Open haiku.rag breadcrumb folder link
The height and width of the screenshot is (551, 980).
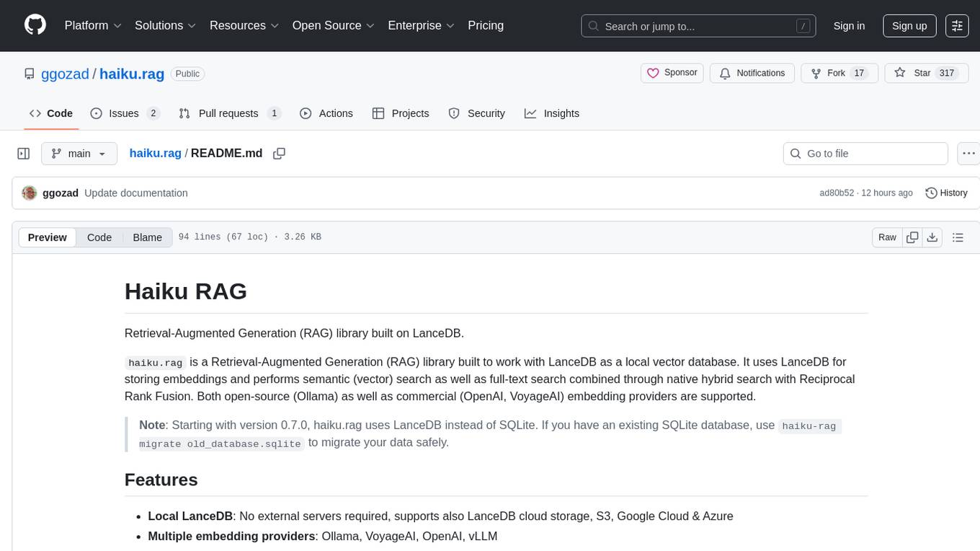155,154
